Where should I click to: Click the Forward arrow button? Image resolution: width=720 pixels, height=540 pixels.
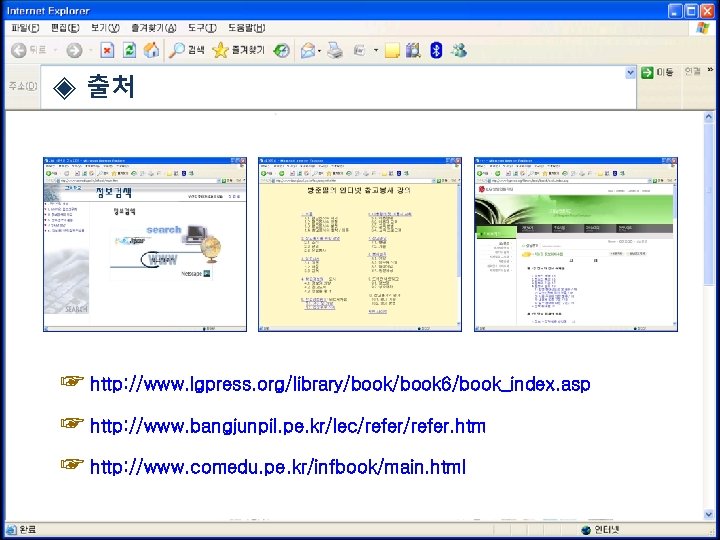(74, 50)
